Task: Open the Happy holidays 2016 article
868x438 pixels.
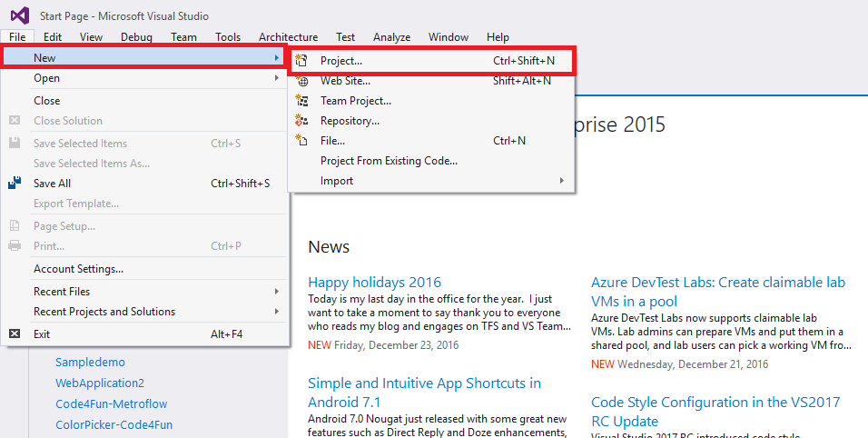Action: tap(374, 283)
